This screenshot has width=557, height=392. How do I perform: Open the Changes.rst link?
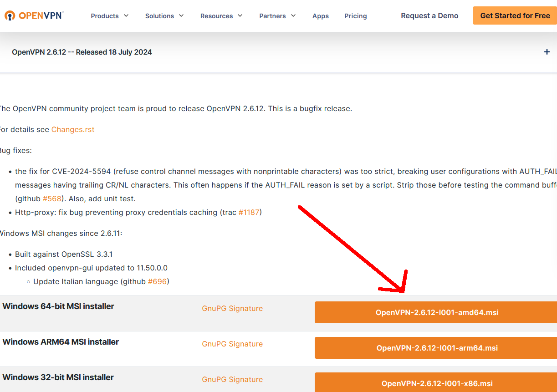click(73, 129)
